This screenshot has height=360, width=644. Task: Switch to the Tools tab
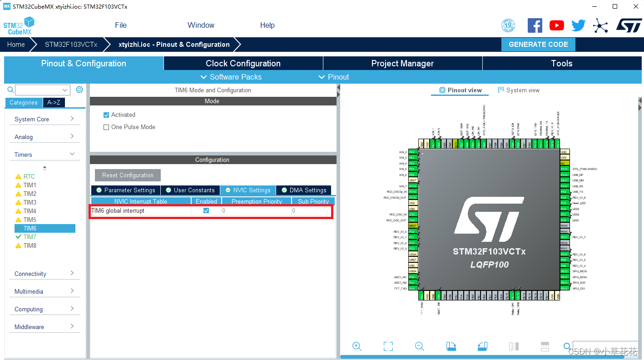point(562,63)
